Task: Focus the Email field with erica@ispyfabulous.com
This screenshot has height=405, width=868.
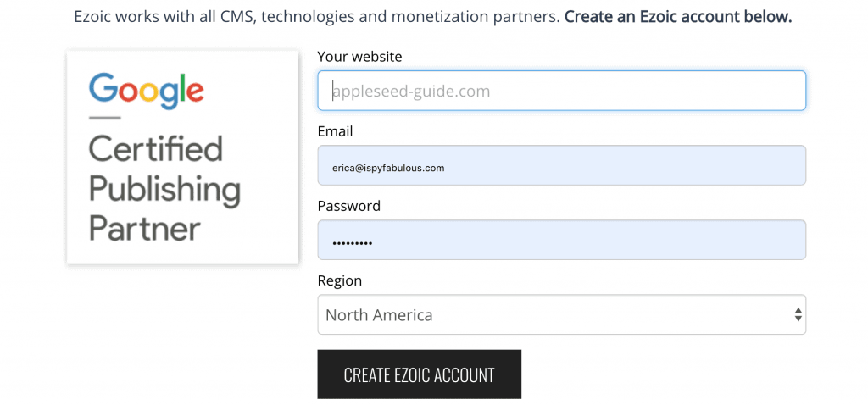Action: (x=561, y=165)
